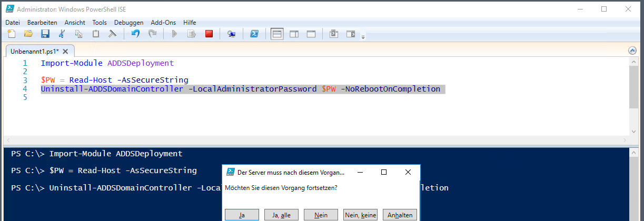Stop operation with the red square
Viewport: 644px width, 221px height.
[209, 34]
